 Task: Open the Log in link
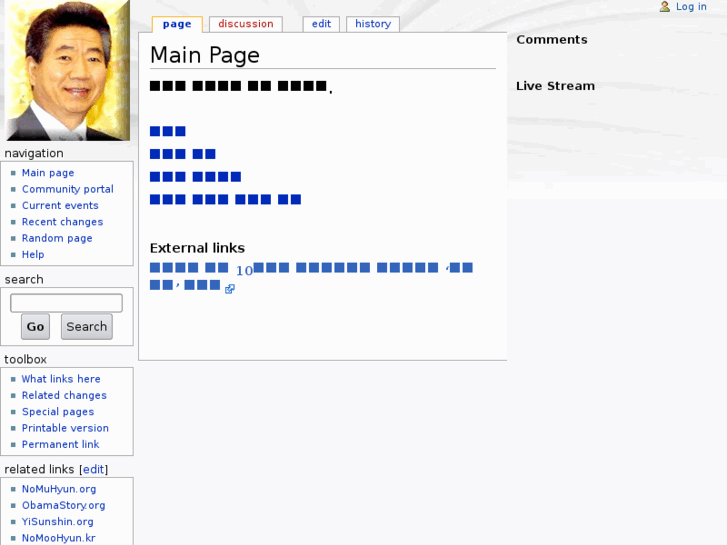coord(691,6)
